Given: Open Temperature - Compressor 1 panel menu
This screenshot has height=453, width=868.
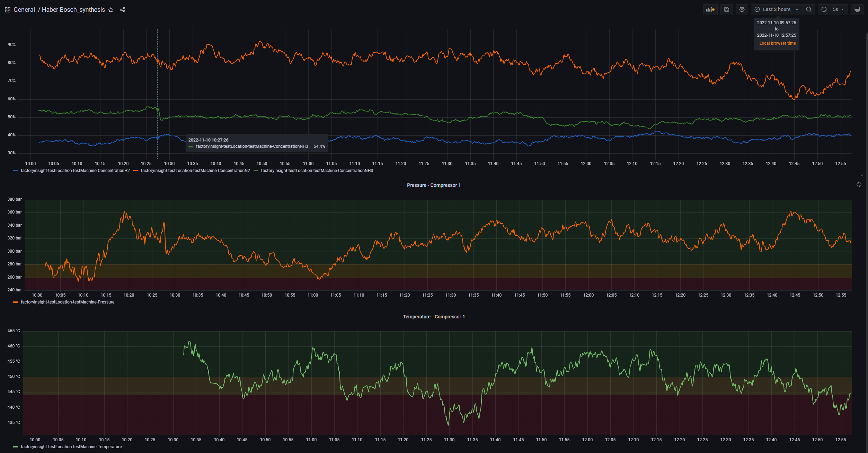Looking at the screenshot, I should click(x=434, y=317).
